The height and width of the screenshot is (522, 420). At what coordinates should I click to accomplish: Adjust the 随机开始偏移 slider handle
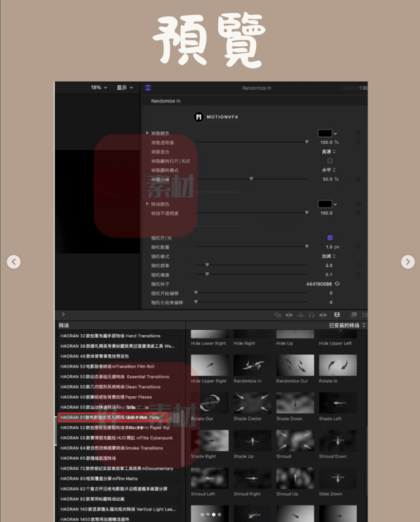pyautogui.click(x=196, y=292)
